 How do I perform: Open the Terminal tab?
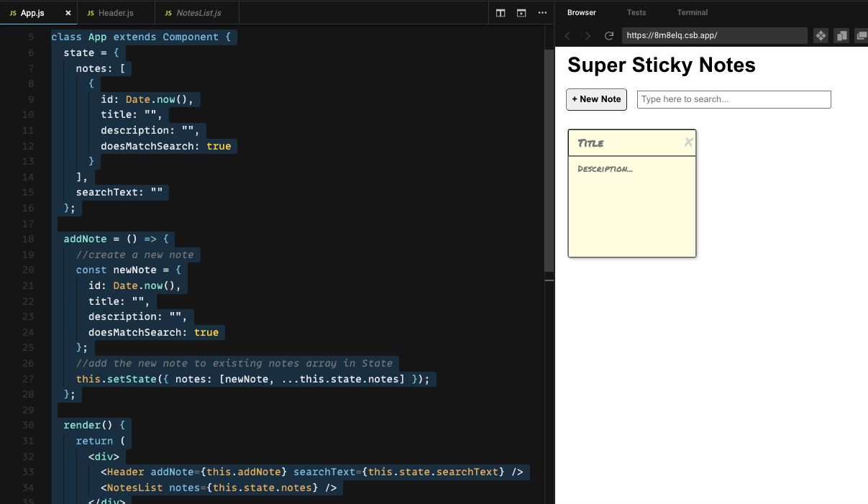click(693, 12)
